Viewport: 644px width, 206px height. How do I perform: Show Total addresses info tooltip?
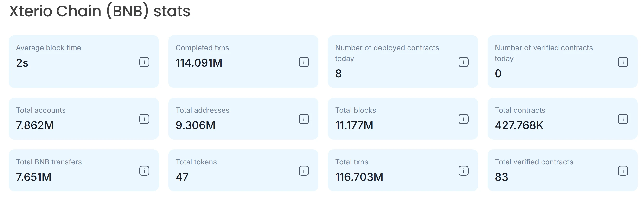(x=304, y=119)
